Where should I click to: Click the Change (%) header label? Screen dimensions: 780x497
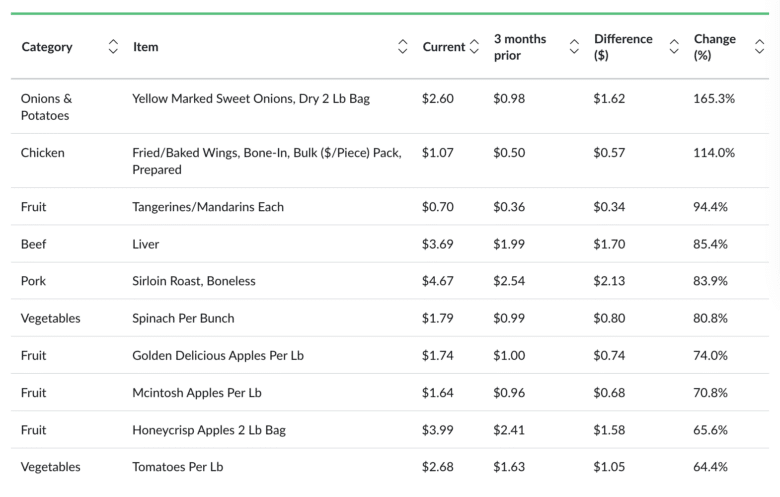coord(714,47)
